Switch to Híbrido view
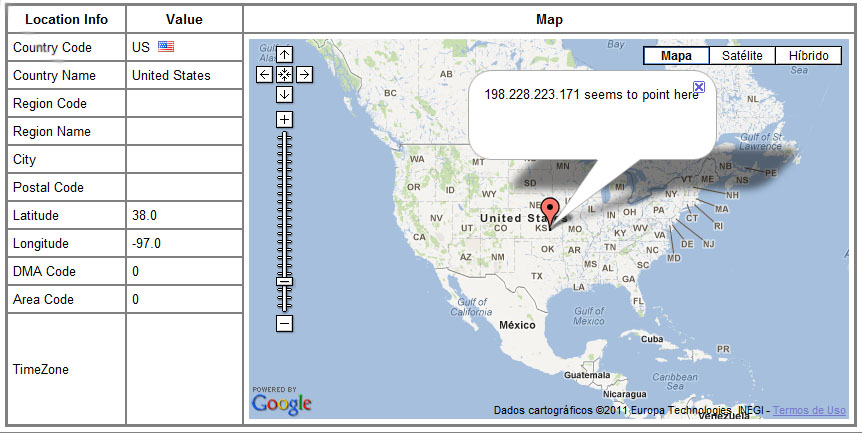The width and height of the screenshot is (862, 433). [x=808, y=56]
